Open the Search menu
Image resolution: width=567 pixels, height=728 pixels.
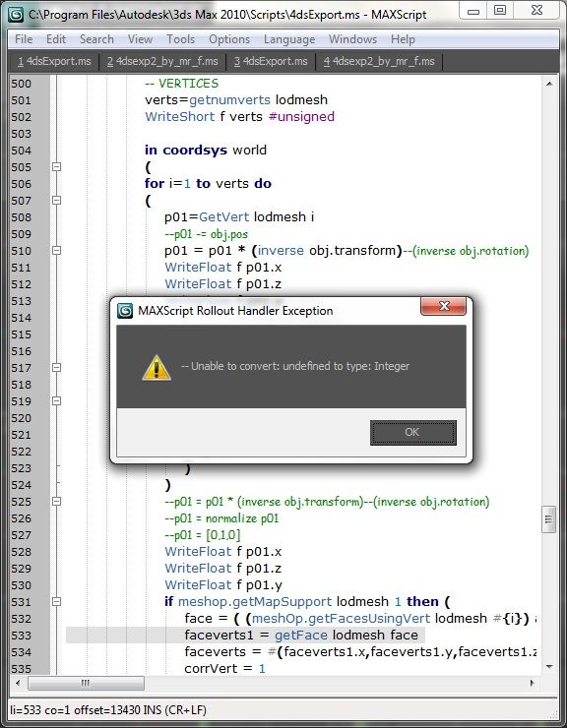[96, 39]
